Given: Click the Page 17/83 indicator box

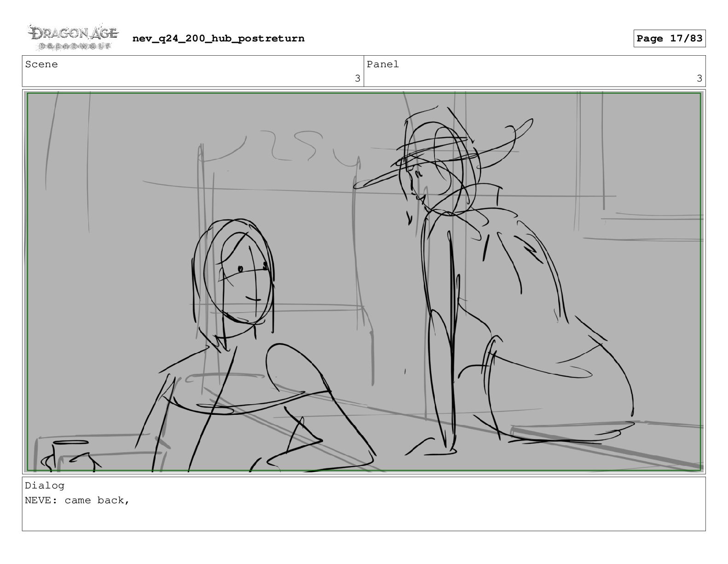Looking at the screenshot, I should click(669, 38).
